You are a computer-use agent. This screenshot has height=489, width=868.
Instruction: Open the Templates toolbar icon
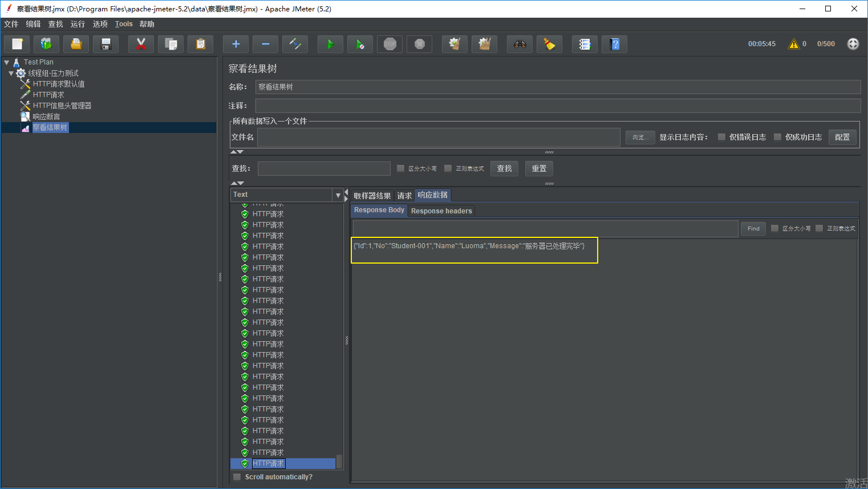(x=46, y=44)
